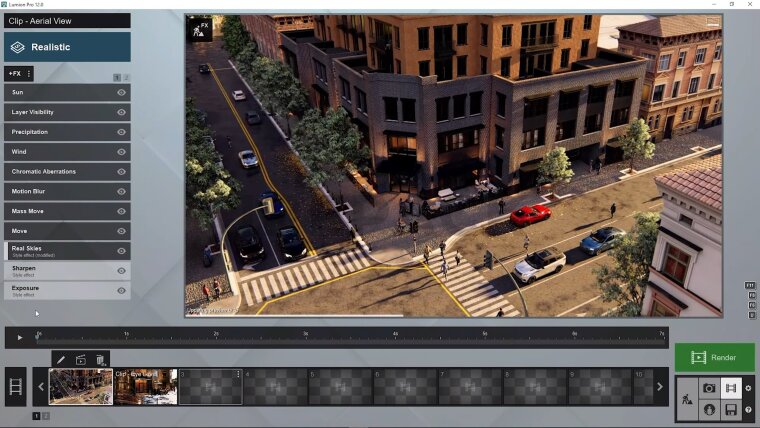
Task: Open Photo mode with the camera icon
Action: click(709, 388)
